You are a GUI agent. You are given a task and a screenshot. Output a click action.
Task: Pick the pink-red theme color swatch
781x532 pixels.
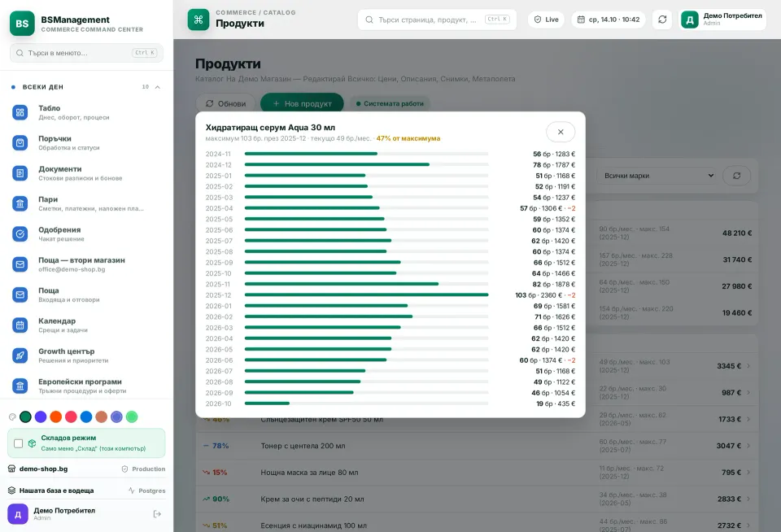tap(72, 417)
